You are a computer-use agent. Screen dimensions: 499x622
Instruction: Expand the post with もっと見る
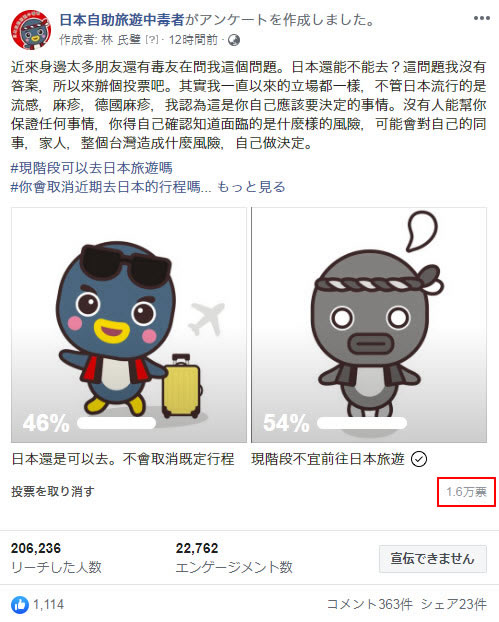tap(251, 187)
